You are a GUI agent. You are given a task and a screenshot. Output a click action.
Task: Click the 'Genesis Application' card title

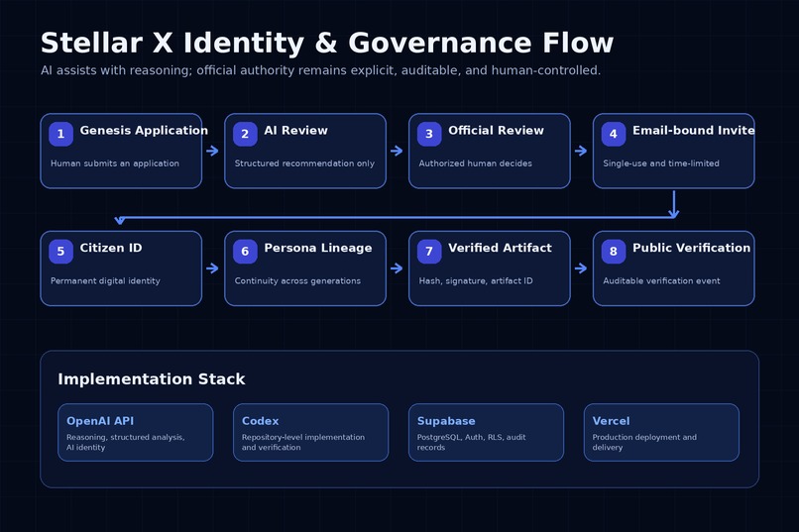pyautogui.click(x=144, y=131)
